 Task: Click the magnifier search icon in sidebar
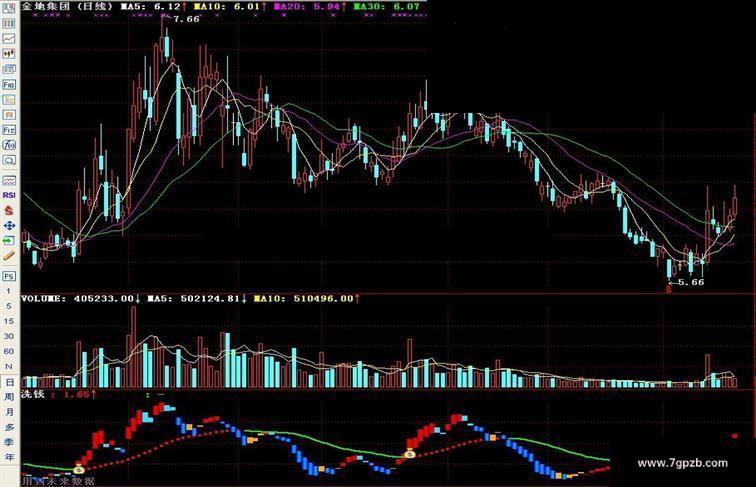coord(9,160)
